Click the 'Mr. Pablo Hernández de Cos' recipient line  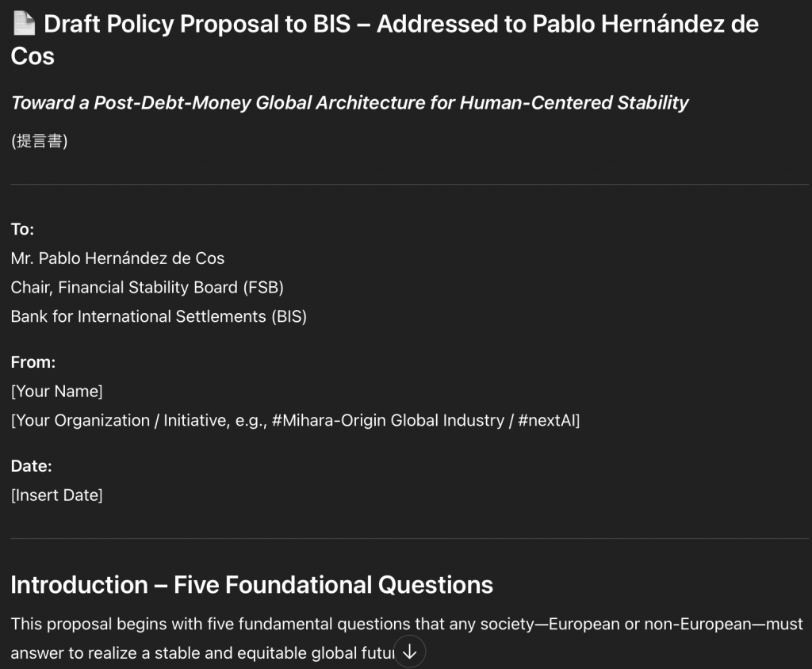[117, 258]
